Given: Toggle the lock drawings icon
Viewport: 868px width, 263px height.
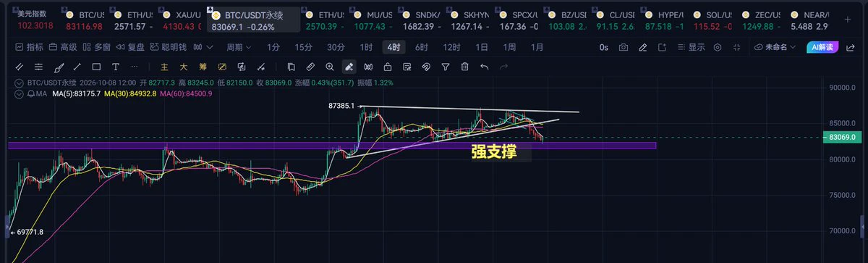Looking at the screenshot, I should click(387, 67).
